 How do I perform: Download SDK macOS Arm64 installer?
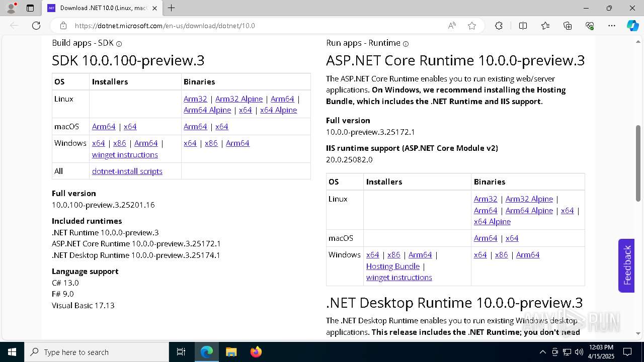(x=104, y=126)
